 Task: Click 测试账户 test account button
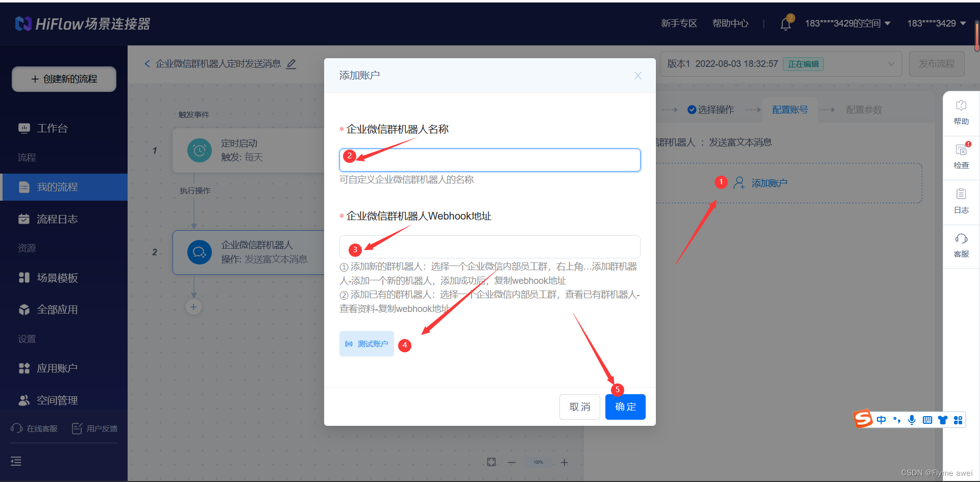(x=366, y=344)
